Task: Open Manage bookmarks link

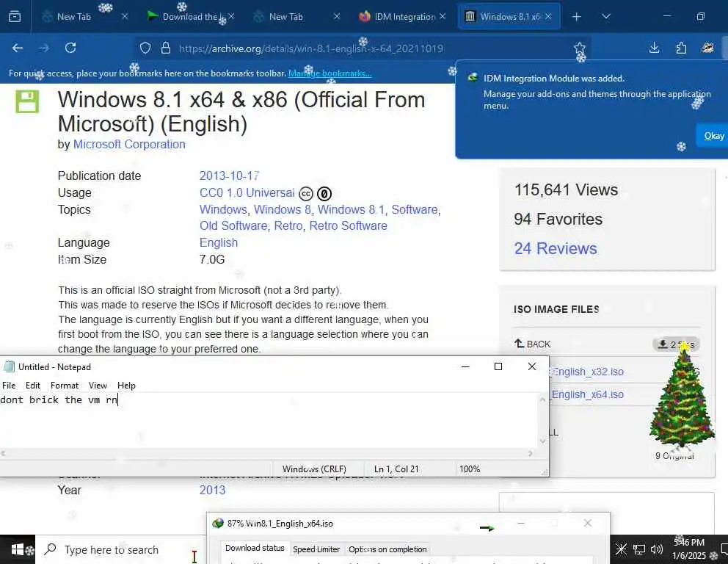Action: (x=330, y=73)
